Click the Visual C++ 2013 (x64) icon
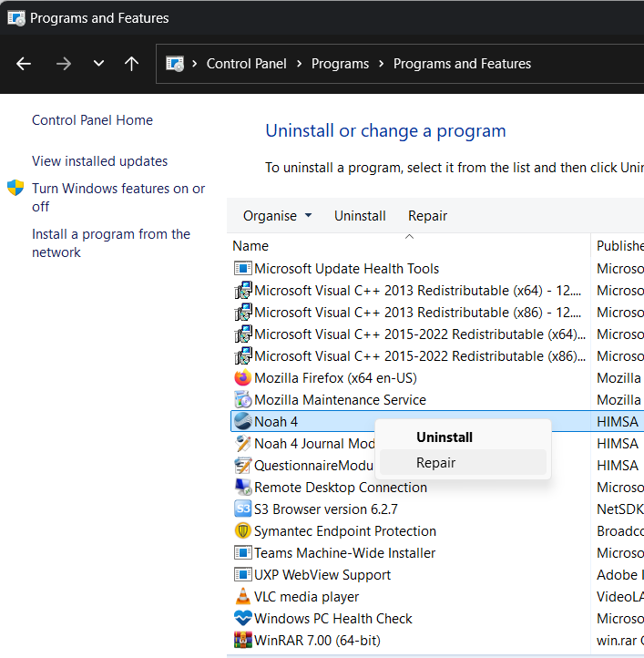The width and height of the screenshot is (644, 658). (x=242, y=291)
